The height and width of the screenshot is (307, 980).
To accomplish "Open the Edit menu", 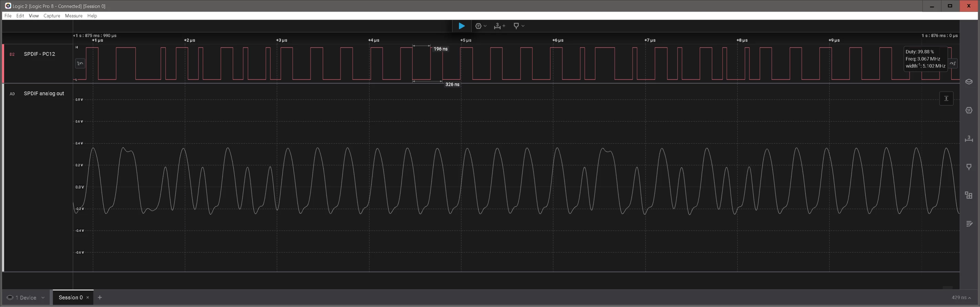I will pos(20,16).
